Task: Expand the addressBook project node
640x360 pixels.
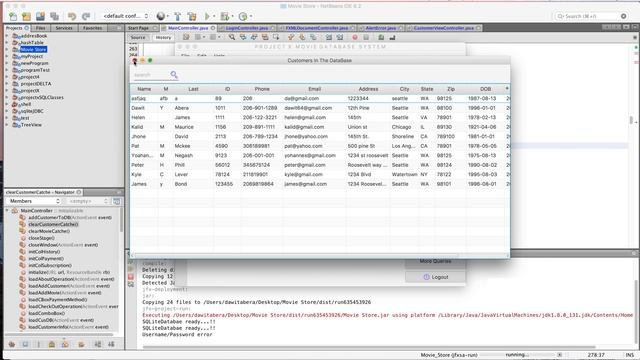Action: coord(7,36)
